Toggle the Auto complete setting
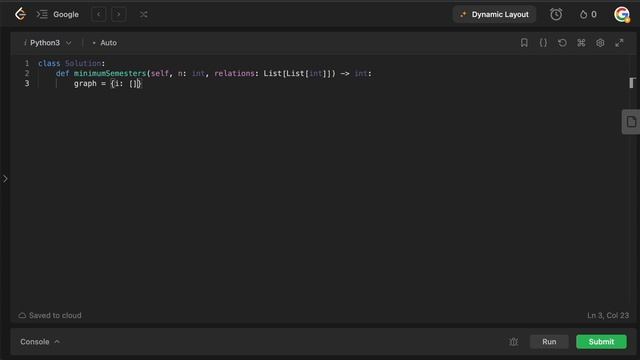Image resolution: width=640 pixels, height=360 pixels. [x=104, y=43]
